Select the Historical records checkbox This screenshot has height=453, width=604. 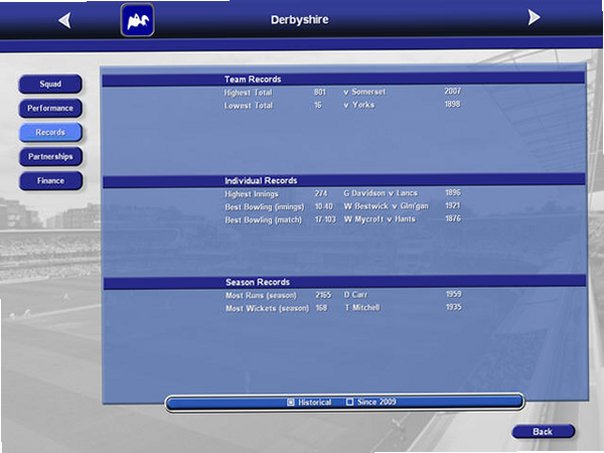click(x=290, y=403)
